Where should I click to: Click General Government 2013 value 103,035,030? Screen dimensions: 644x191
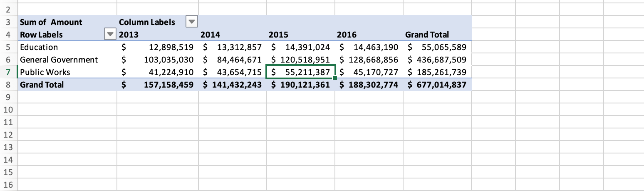coord(158,60)
